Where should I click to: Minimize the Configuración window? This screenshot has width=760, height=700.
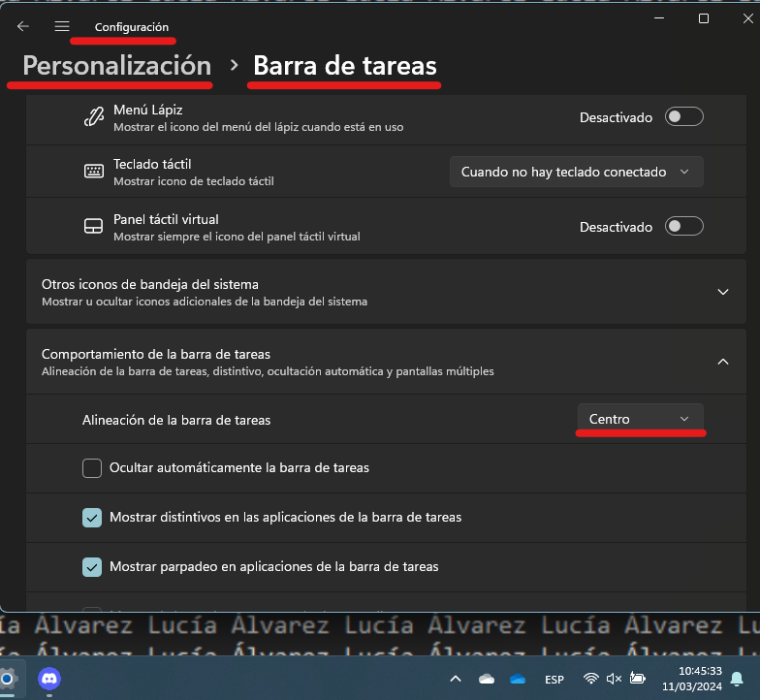point(659,18)
